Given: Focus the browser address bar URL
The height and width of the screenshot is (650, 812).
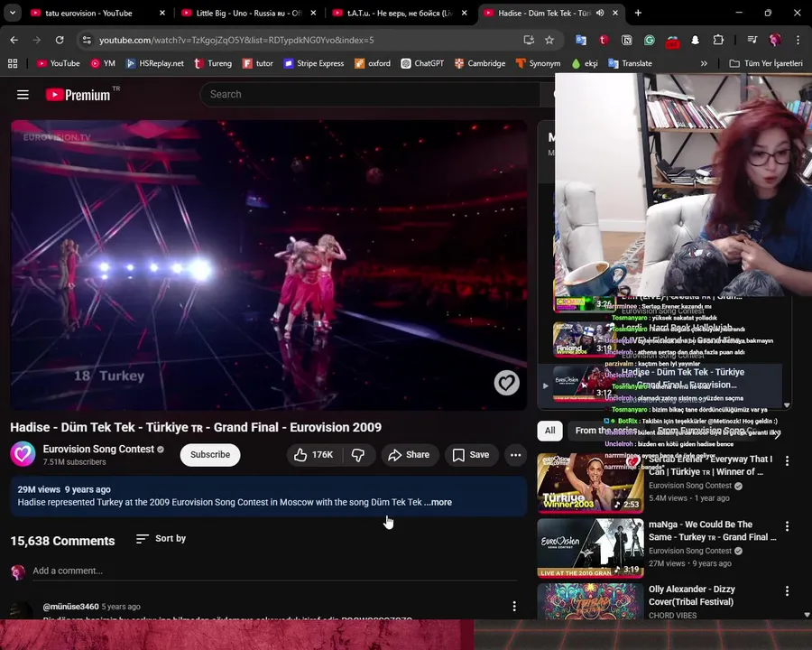Looking at the screenshot, I should 236,40.
